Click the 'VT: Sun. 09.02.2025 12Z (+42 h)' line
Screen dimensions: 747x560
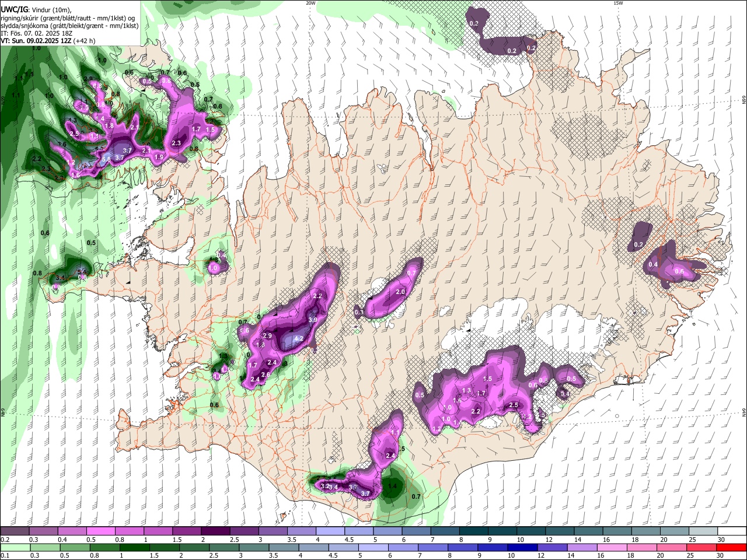pyautogui.click(x=48, y=41)
